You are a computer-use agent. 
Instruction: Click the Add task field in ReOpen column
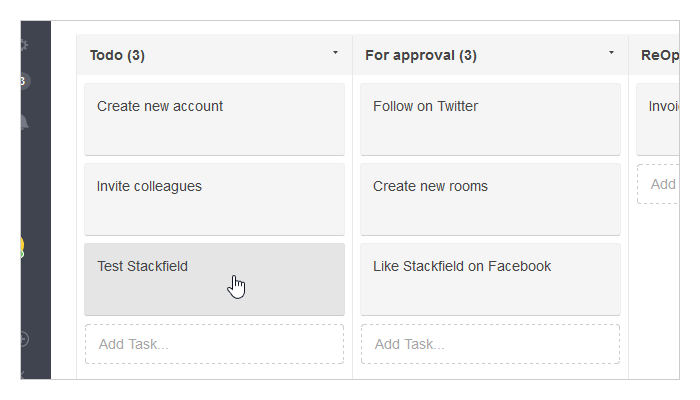point(658,184)
